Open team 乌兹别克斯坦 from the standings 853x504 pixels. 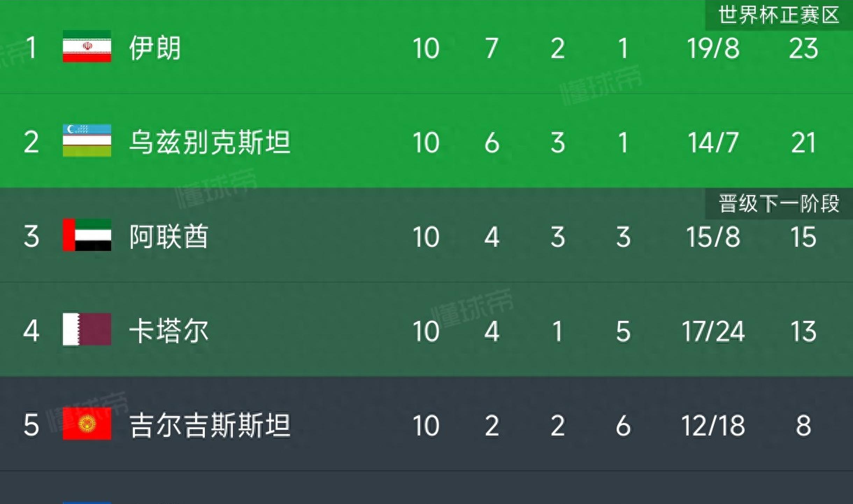pyautogui.click(x=210, y=142)
